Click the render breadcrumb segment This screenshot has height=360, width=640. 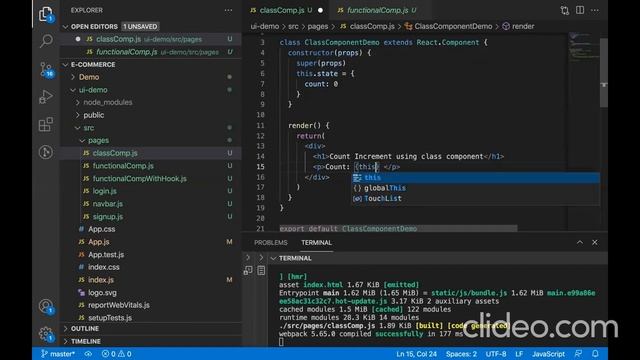(x=518, y=27)
